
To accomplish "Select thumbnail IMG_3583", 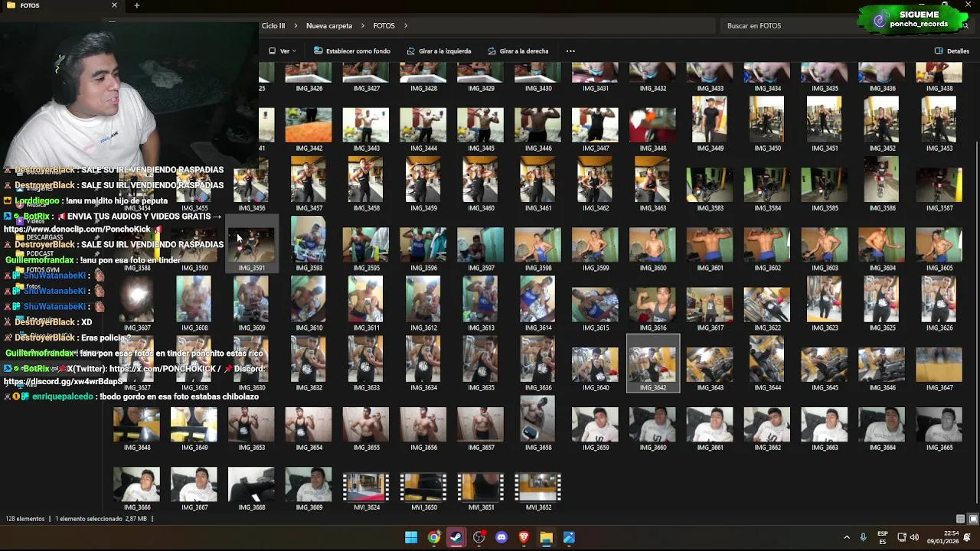I will 710,185.
